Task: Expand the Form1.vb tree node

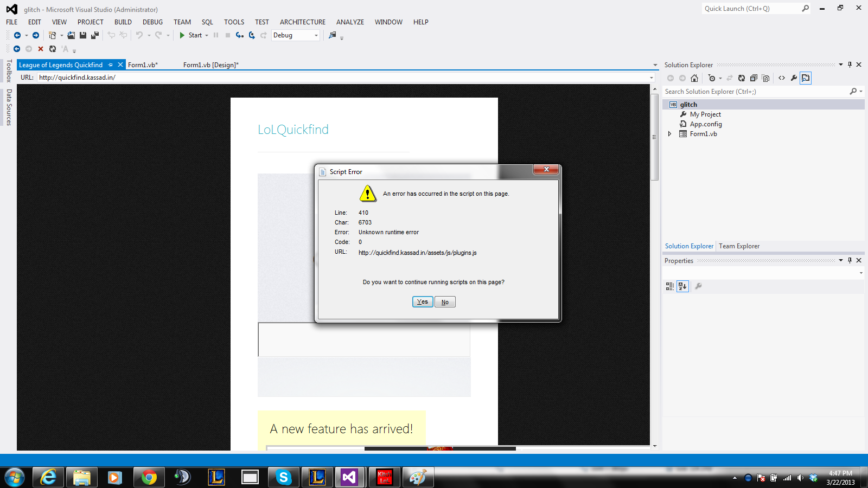Action: (x=669, y=134)
